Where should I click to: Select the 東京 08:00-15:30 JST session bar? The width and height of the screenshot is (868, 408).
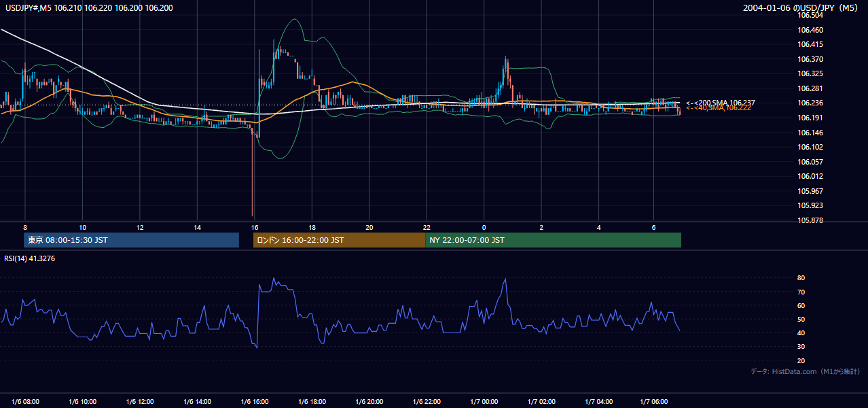pyautogui.click(x=131, y=240)
